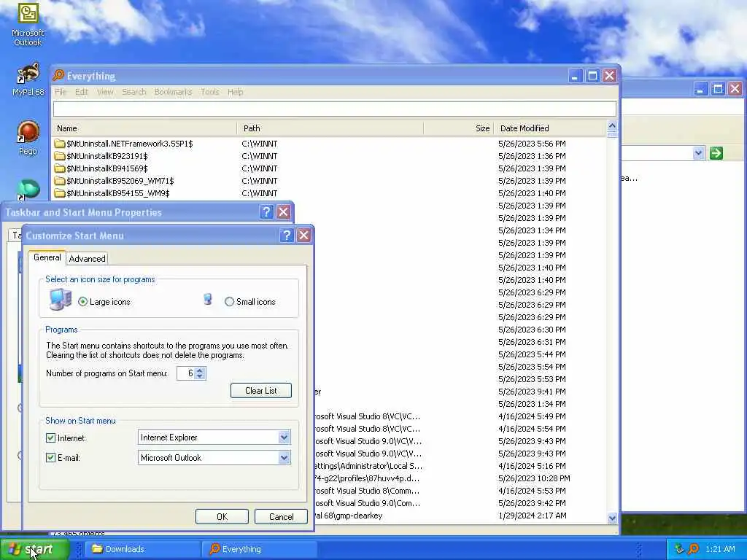Screen dimensions: 747x560
Task: Click the Safely Remove Hardware tray icon
Action: tap(679, 549)
